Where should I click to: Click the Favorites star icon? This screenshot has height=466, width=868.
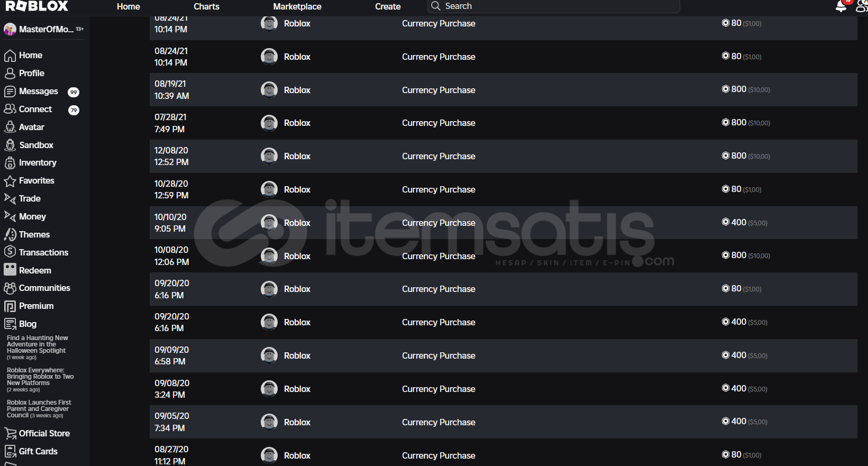[10, 181]
